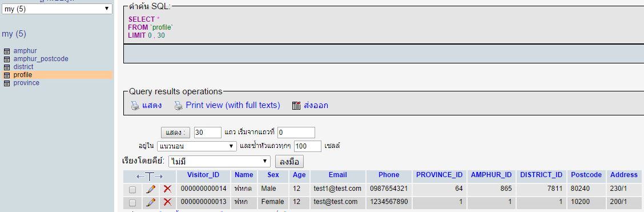The height and width of the screenshot is (212, 644).
Task: Tick checkbox for row 000000000013
Action: pyautogui.click(x=132, y=202)
